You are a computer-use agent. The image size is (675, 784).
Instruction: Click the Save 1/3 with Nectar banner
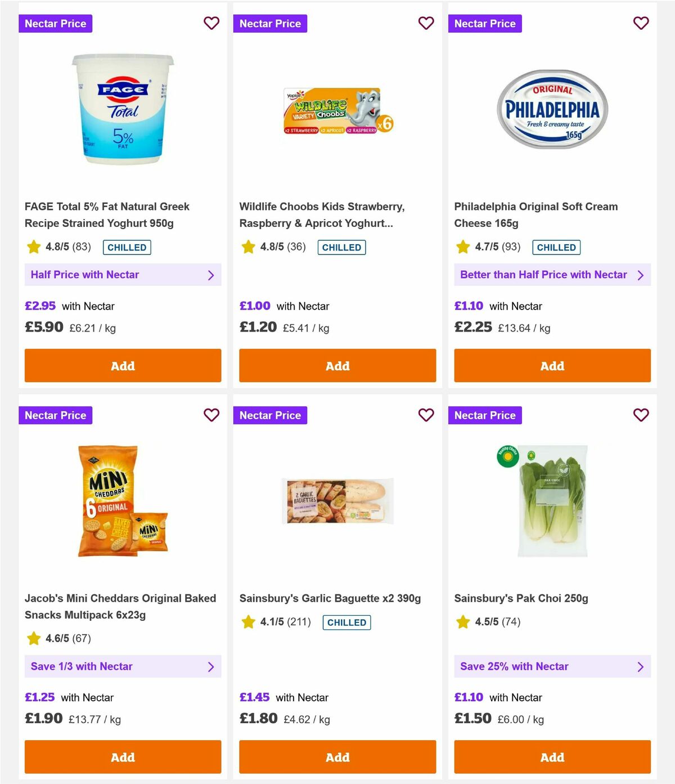(x=123, y=666)
